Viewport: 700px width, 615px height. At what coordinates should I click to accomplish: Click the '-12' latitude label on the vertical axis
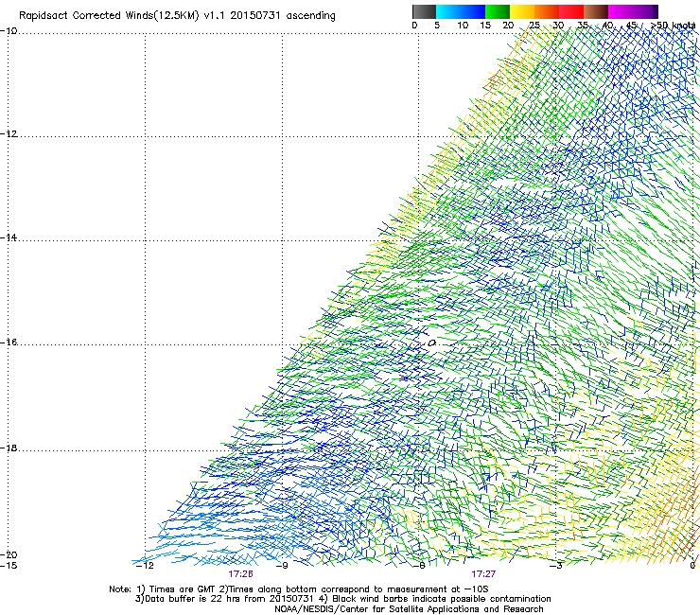click(9, 134)
